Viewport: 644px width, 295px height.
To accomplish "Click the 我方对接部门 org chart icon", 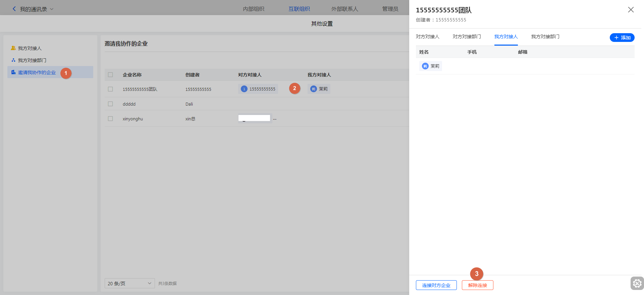I will [x=13, y=60].
